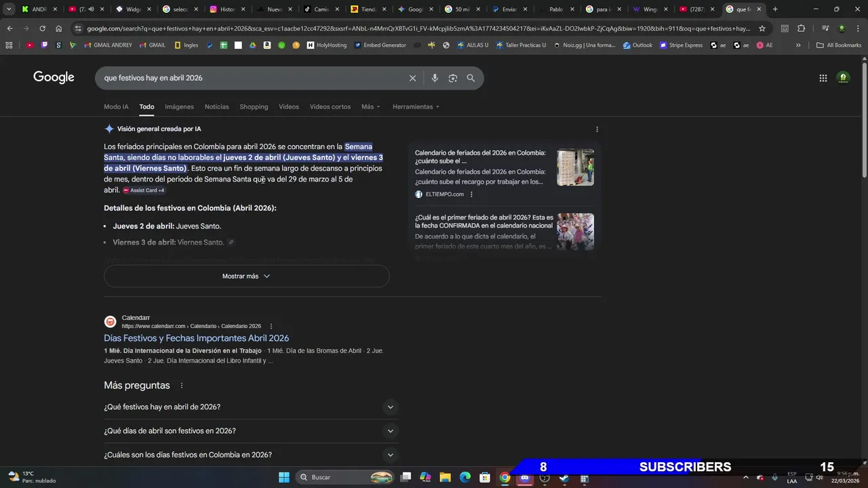This screenshot has width=868, height=488.
Task: Open the Outlook bookmark
Action: (637, 45)
